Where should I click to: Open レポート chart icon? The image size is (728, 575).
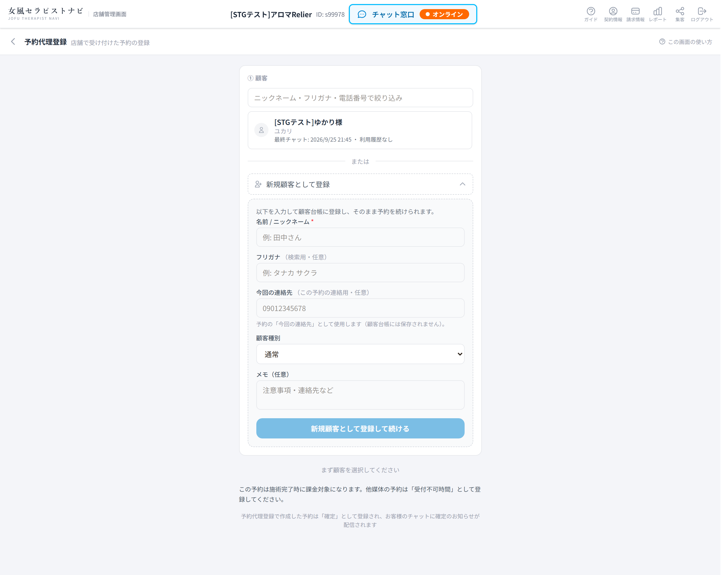657,14
